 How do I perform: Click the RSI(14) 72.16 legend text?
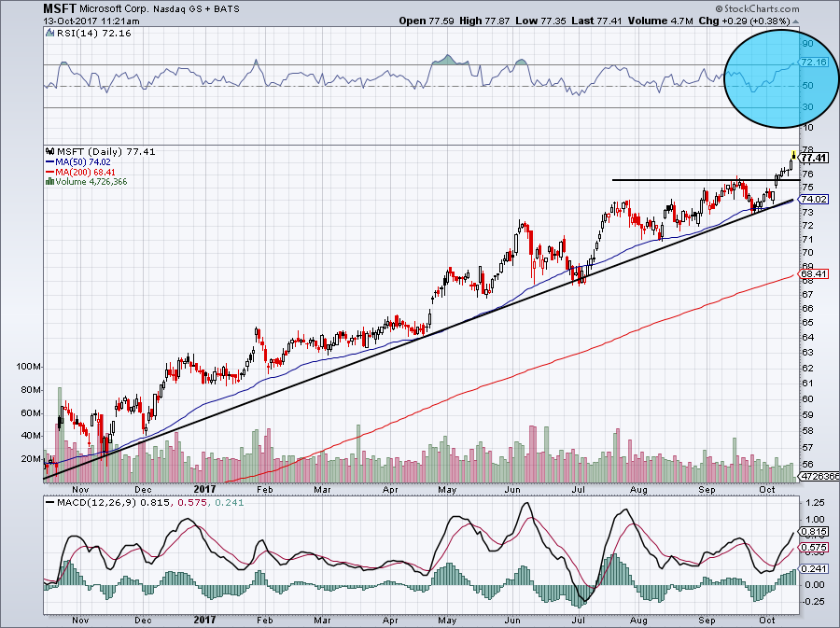93,34
